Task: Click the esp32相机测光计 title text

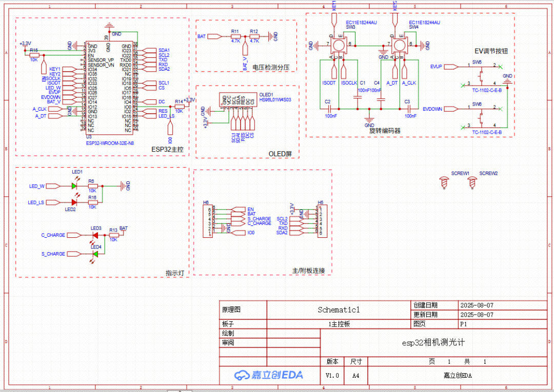Action: tap(433, 342)
